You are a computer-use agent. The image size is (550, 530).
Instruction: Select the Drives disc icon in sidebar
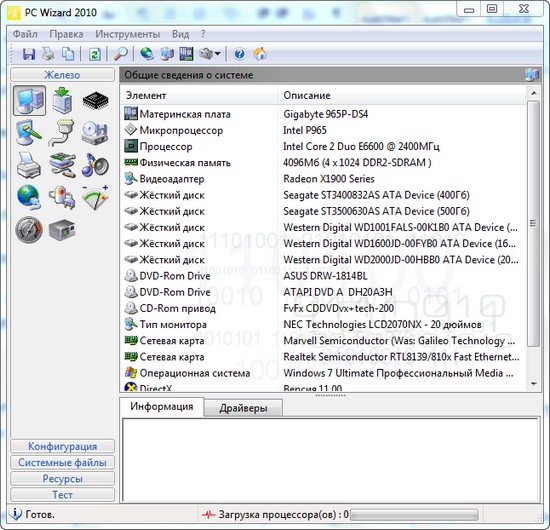click(x=95, y=133)
